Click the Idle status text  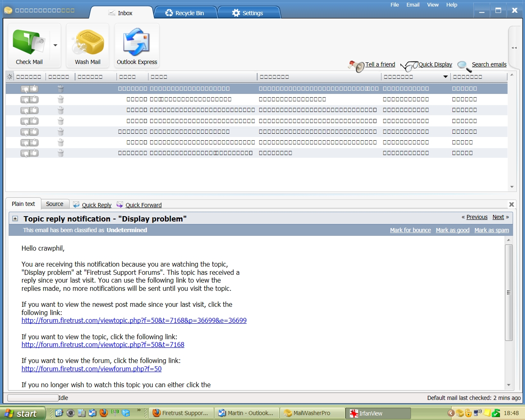click(63, 398)
